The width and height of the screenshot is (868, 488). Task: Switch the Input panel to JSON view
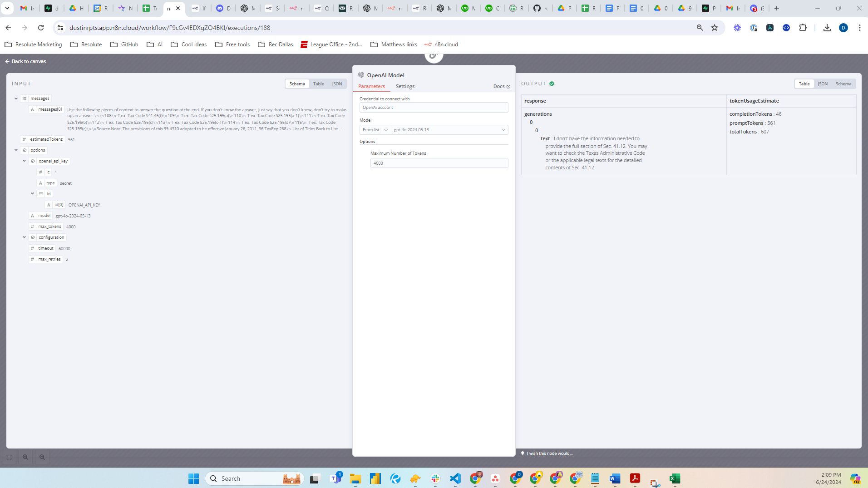pos(337,84)
